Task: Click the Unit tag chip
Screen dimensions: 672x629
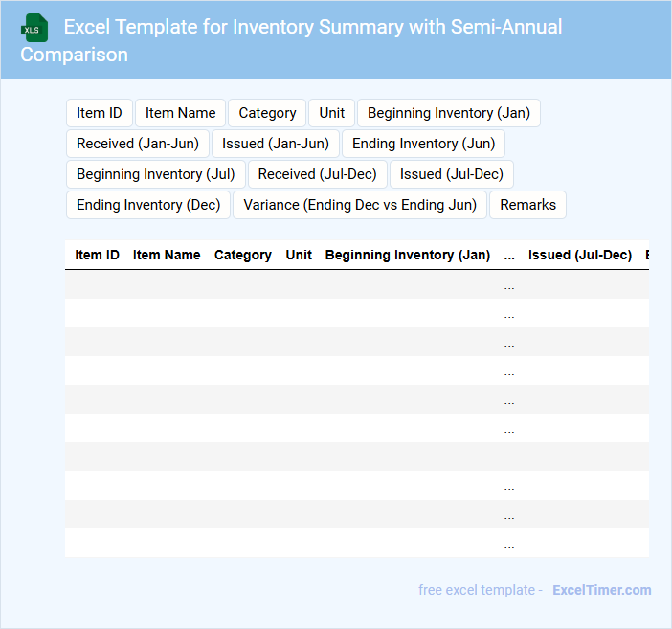Action: pyautogui.click(x=332, y=113)
